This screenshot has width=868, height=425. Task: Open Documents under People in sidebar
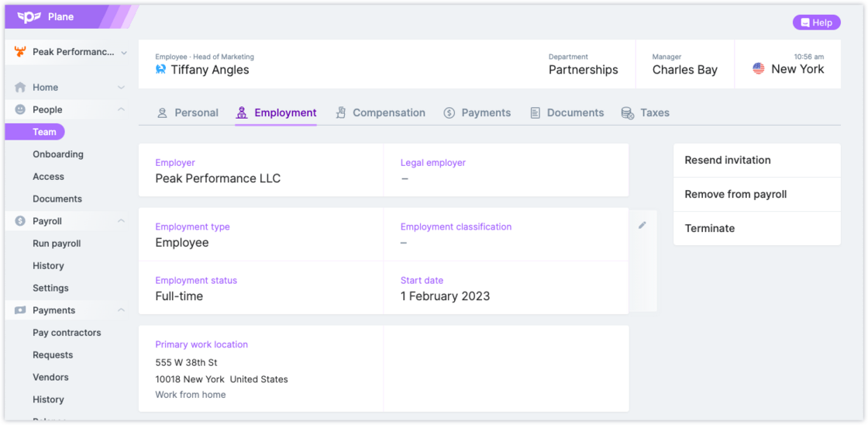pyautogui.click(x=57, y=199)
